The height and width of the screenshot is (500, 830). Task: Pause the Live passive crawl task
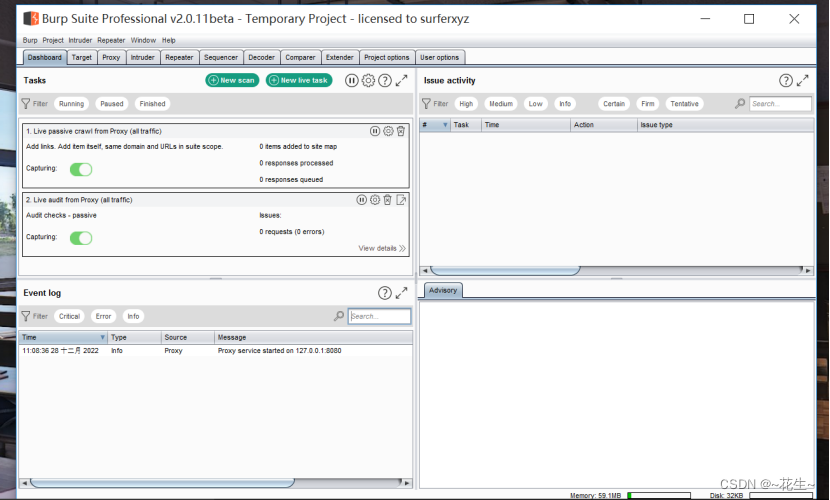tap(375, 131)
